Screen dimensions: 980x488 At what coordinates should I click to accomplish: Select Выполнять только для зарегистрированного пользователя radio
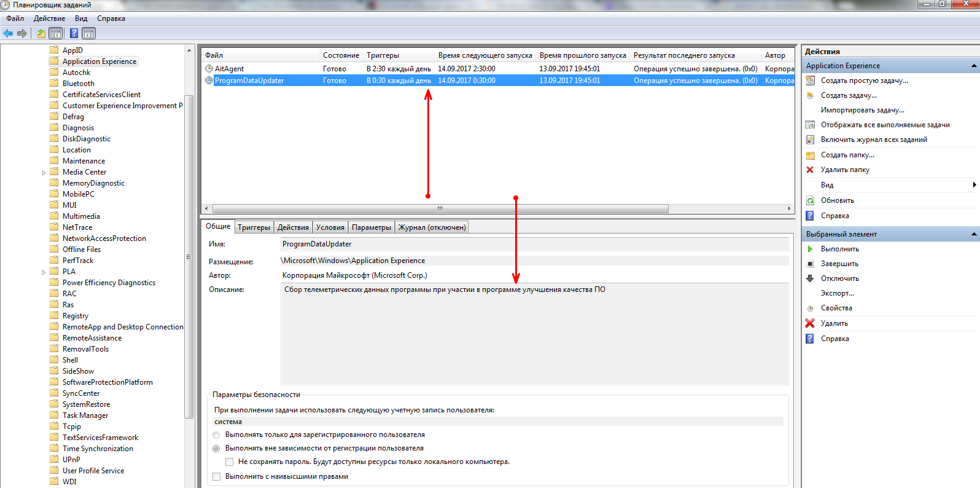216,435
